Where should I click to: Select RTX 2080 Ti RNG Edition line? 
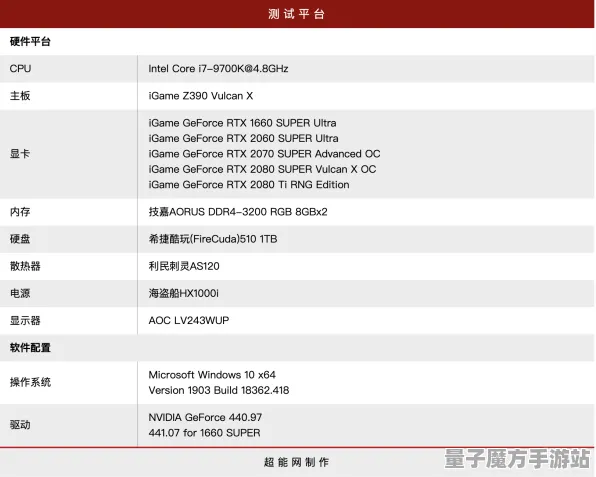tap(249, 185)
